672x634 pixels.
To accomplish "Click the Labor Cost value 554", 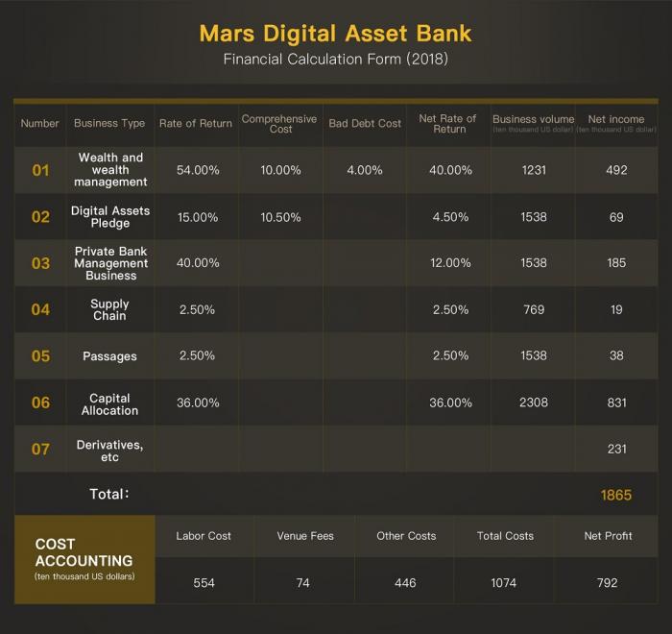I will click(x=203, y=583).
